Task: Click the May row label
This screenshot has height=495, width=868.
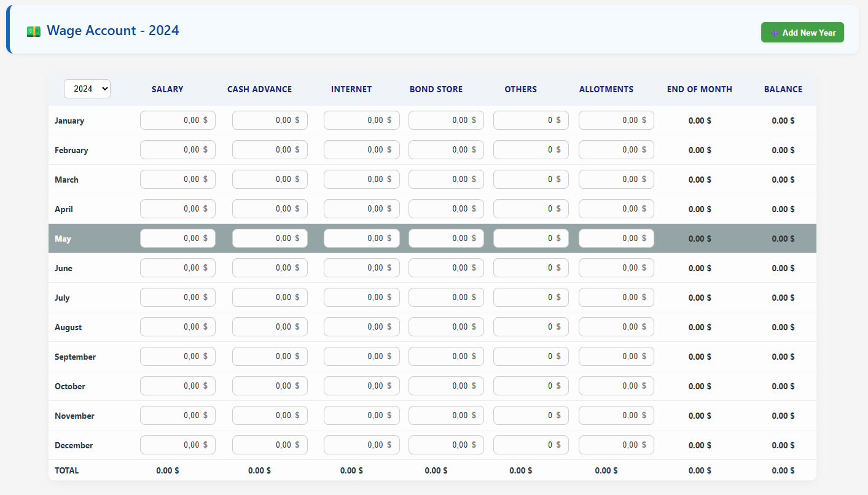Action: click(63, 239)
